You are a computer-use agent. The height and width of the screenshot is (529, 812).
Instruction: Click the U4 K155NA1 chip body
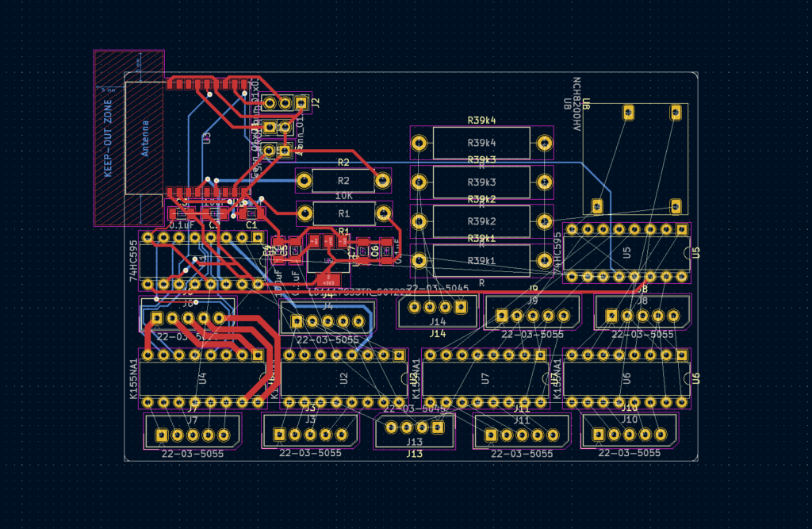pos(203,378)
